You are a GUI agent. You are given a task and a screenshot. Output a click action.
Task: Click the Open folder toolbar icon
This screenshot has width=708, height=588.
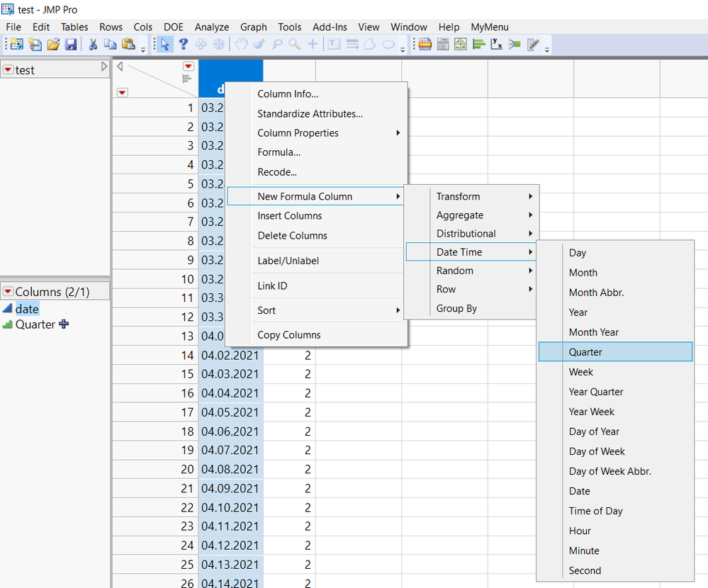pyautogui.click(x=53, y=45)
